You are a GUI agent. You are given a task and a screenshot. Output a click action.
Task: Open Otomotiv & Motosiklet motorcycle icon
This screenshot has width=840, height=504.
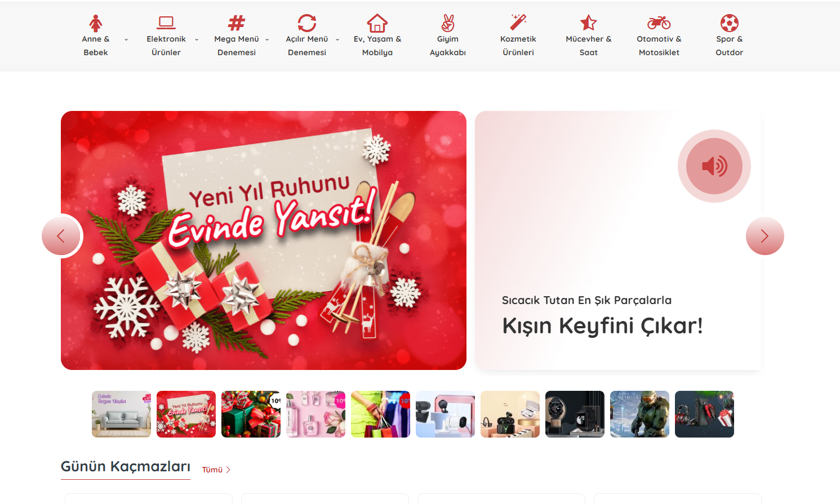coord(659,23)
